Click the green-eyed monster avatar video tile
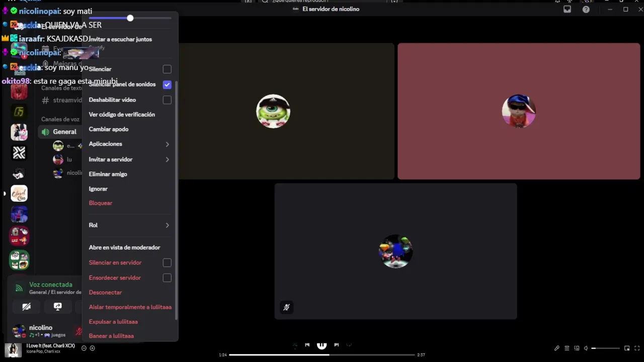 click(x=273, y=111)
